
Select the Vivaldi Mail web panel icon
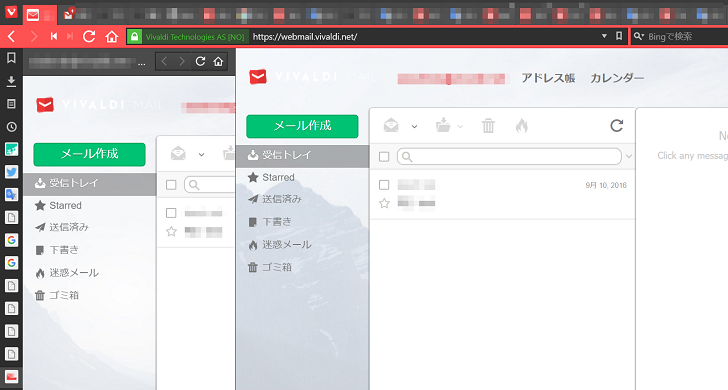11,377
